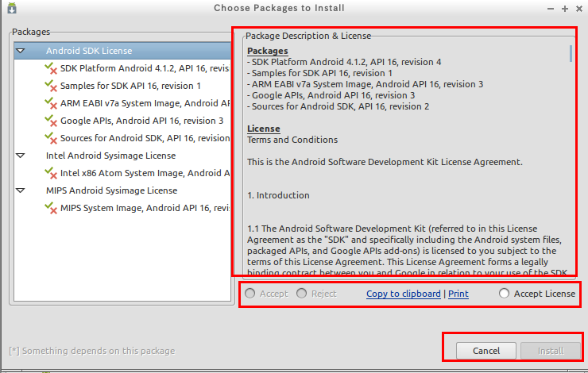Click icon beside Sources for Android SDK
Viewport: 588px width, 373px height.
click(52, 138)
